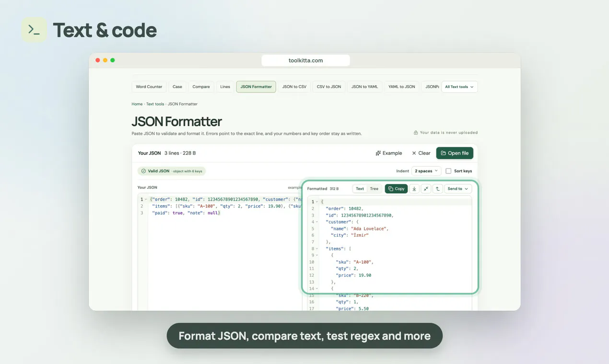Switch to the YAML to JSON tab
This screenshot has height=364, width=609.
[402, 87]
